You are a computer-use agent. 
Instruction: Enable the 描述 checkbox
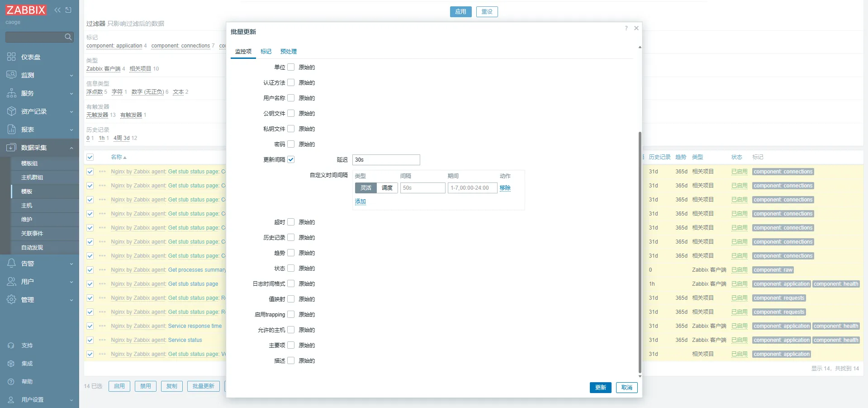tap(291, 360)
